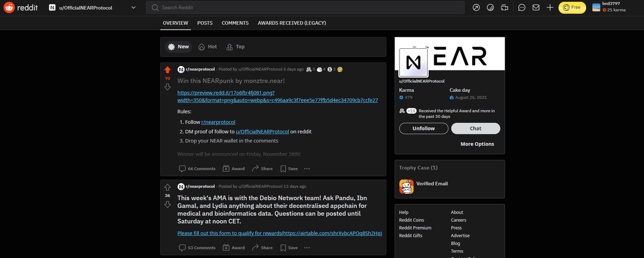Screen dimensions: 644x258
Task: Switch to the COMMENTS tab
Action: click(x=235, y=23)
